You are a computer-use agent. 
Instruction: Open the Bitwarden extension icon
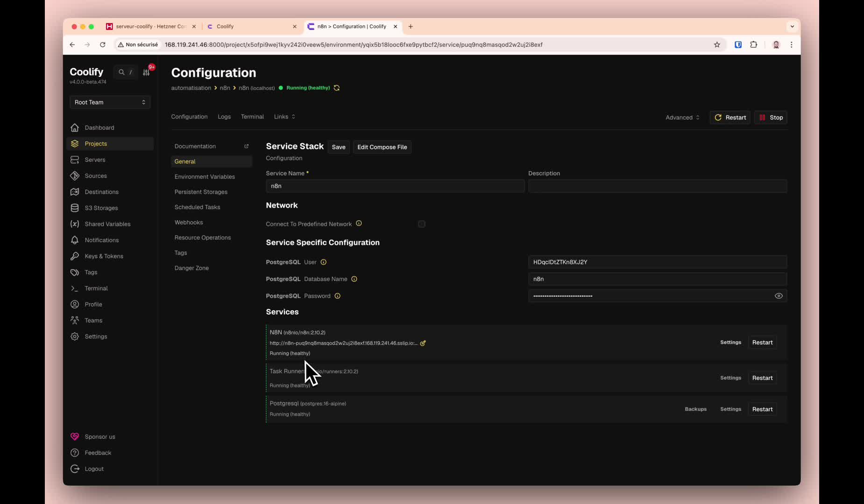(x=738, y=45)
